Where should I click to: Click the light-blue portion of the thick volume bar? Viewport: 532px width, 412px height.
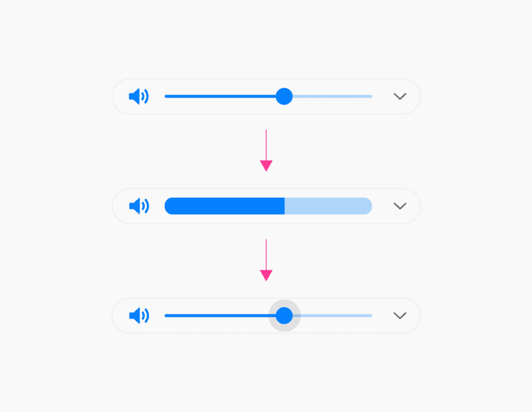(x=329, y=206)
